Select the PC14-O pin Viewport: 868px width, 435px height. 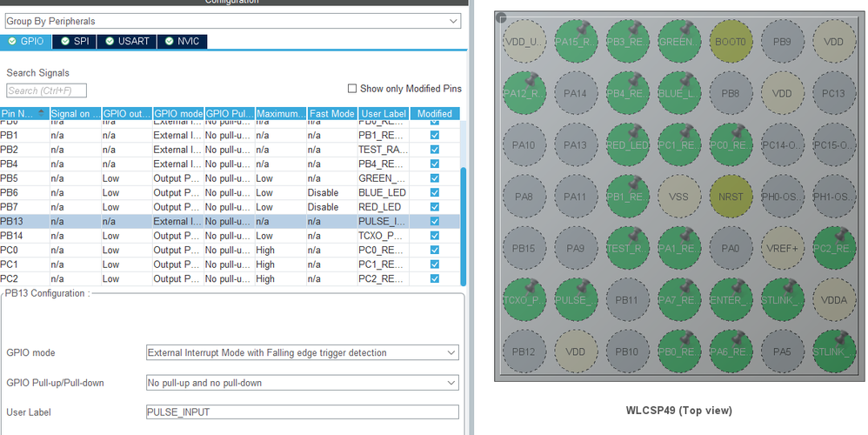tap(782, 145)
